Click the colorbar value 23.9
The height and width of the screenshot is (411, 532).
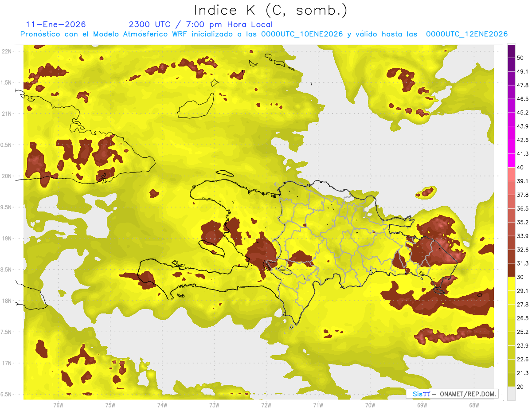(523, 346)
